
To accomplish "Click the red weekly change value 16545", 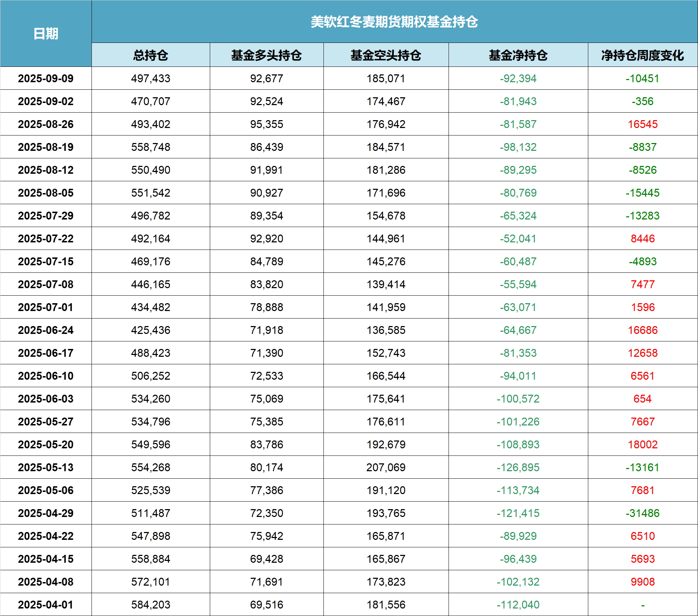I will [642, 124].
